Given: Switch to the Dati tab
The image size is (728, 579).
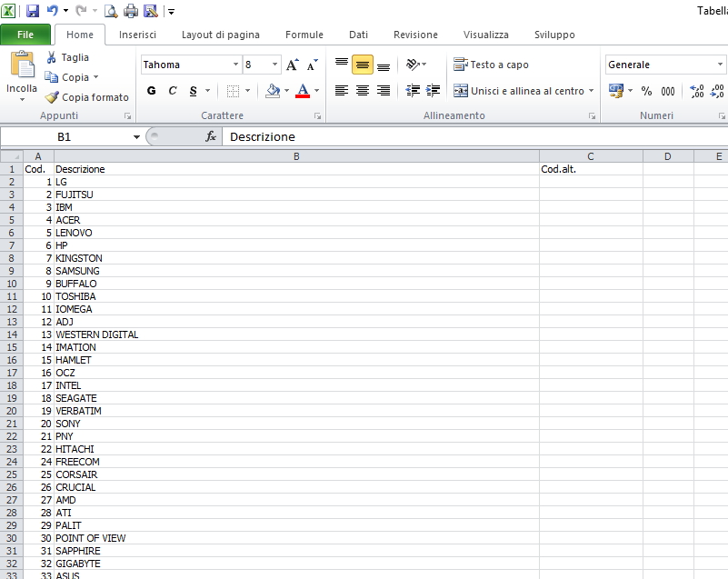Looking at the screenshot, I should coord(358,35).
